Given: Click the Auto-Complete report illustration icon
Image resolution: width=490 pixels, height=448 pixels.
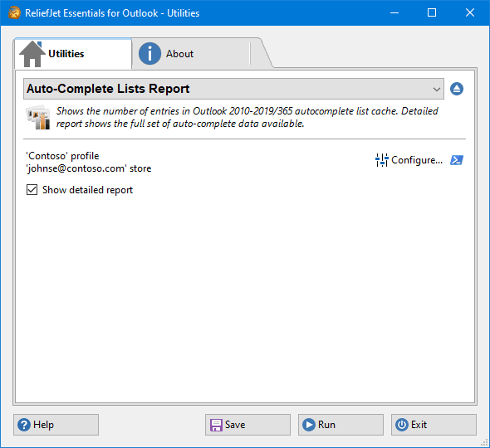Looking at the screenshot, I should [x=38, y=117].
